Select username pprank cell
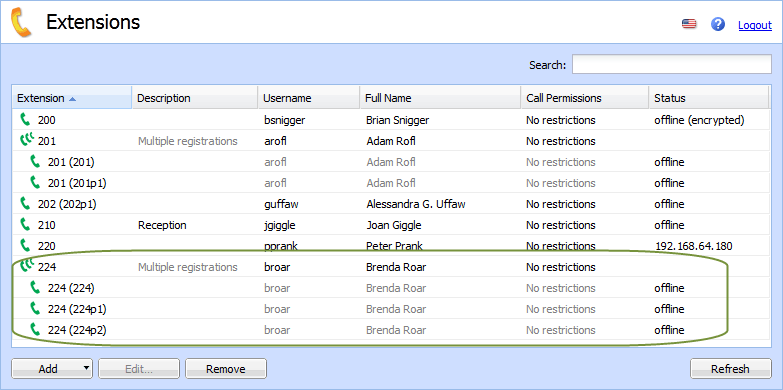783x390 pixels. tap(282, 246)
